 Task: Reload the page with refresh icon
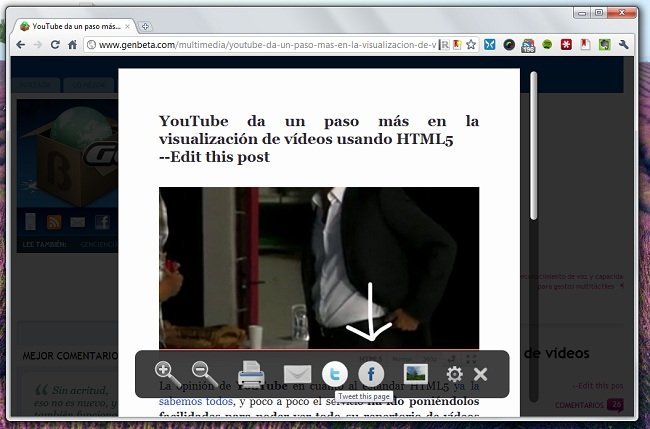click(x=55, y=45)
